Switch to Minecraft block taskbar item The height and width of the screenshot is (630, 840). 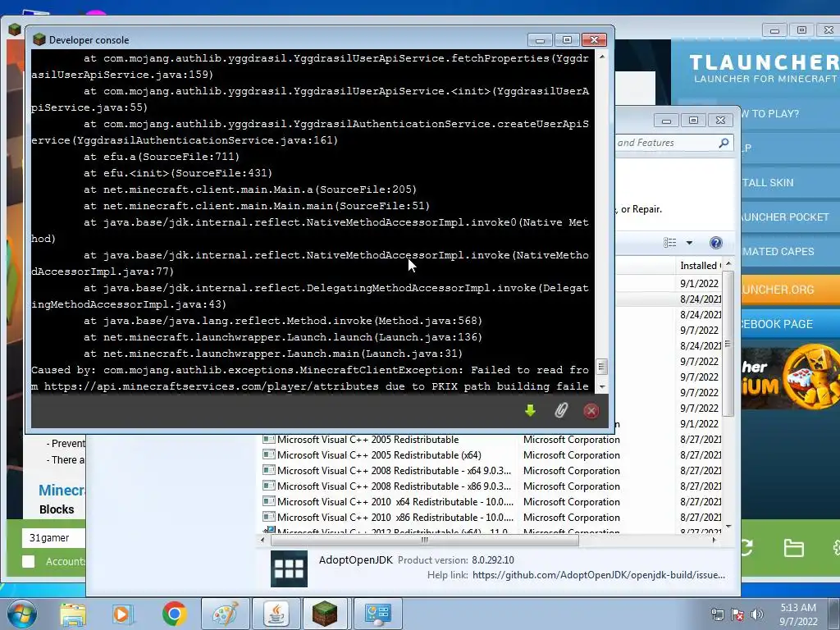[325, 614]
